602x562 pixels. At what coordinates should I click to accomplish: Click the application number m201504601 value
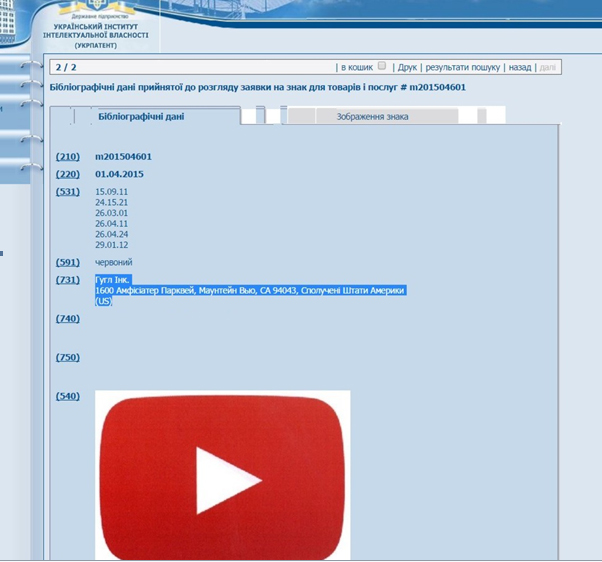123,157
